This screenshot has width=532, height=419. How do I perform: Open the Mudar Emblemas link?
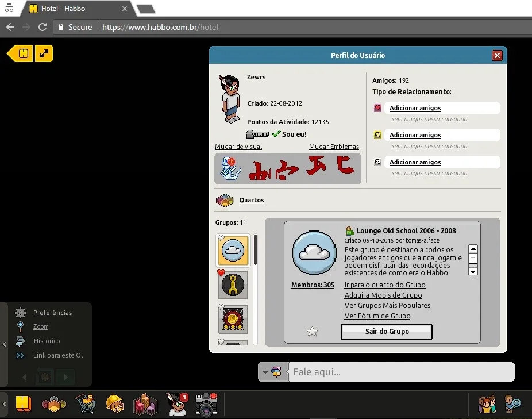pos(334,147)
